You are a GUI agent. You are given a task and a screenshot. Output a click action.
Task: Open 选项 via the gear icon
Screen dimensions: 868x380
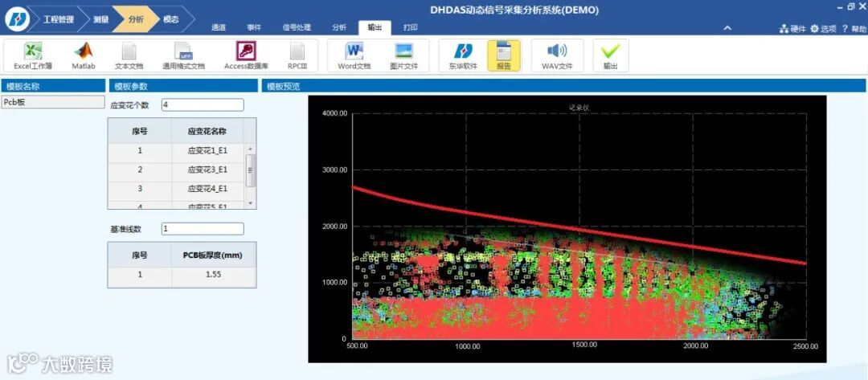click(823, 29)
